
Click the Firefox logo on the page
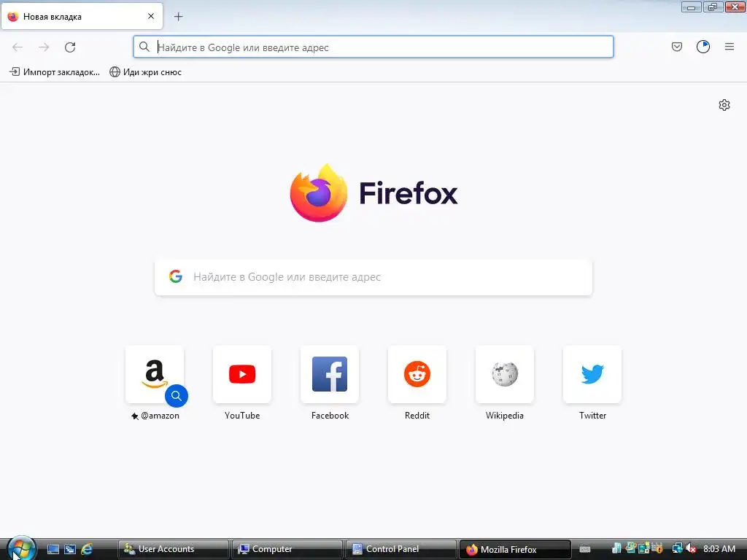(373, 192)
